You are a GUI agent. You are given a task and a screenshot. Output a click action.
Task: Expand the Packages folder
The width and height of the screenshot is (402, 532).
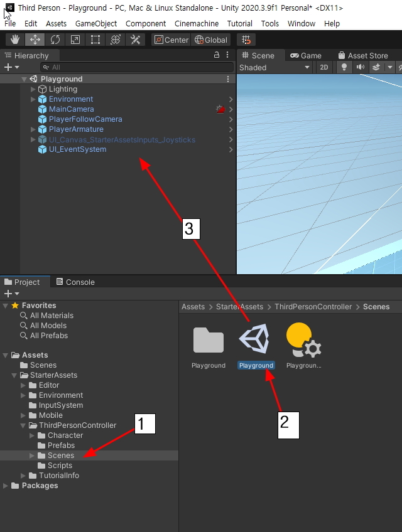tap(6, 486)
